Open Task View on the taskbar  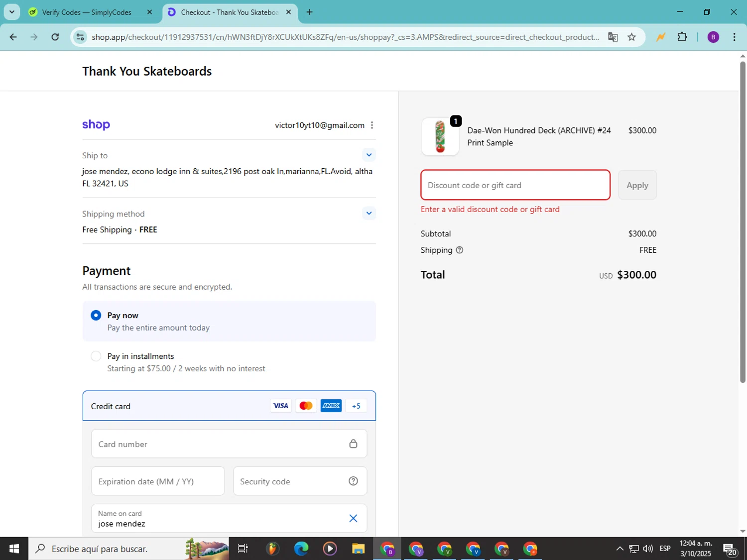[243, 549]
